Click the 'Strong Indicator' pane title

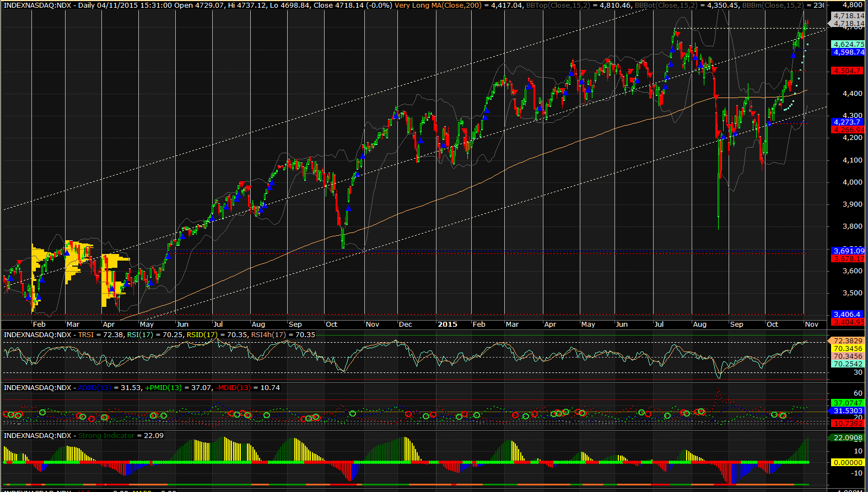pos(106,436)
